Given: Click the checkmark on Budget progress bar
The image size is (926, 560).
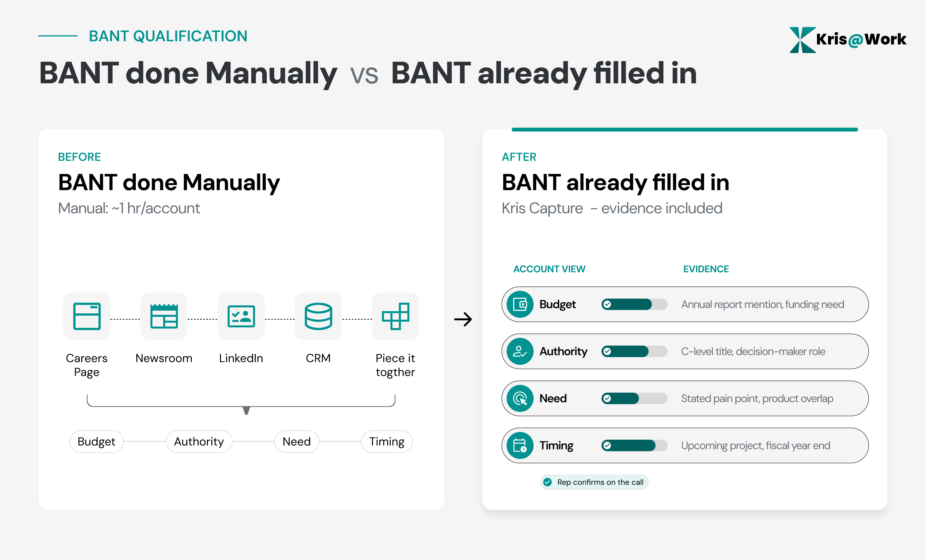Looking at the screenshot, I should (x=607, y=304).
